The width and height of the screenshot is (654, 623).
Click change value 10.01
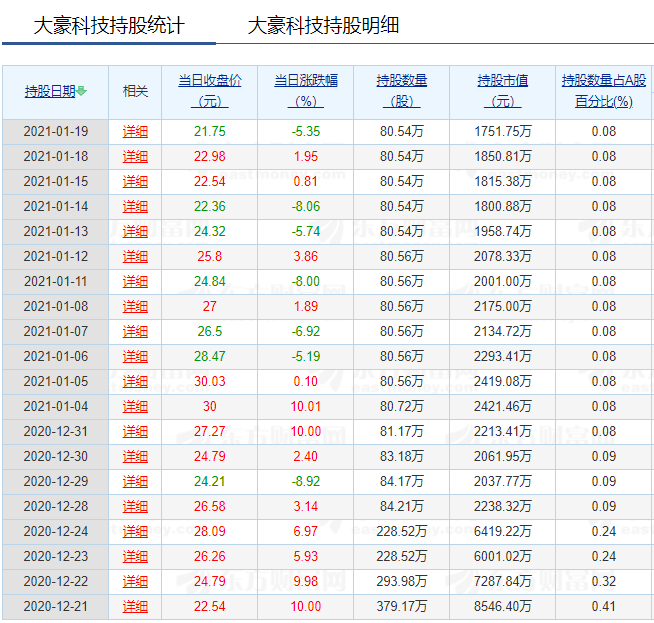[x=306, y=407]
